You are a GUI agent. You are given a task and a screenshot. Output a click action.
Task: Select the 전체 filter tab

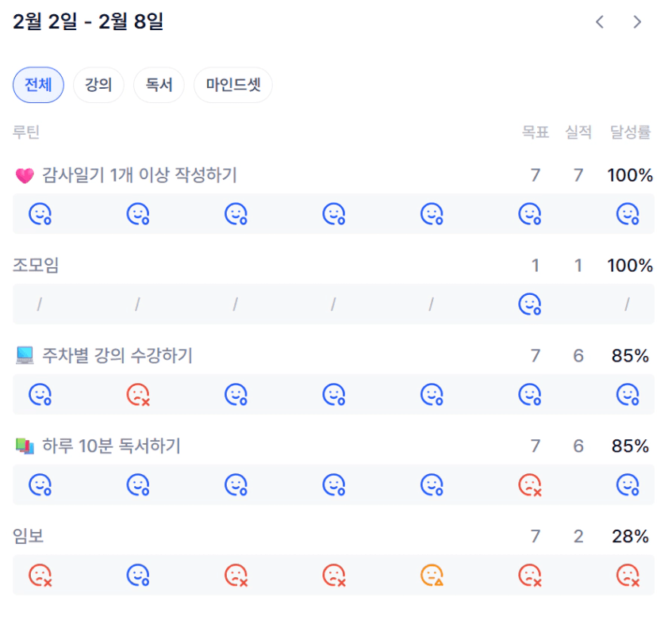point(38,85)
